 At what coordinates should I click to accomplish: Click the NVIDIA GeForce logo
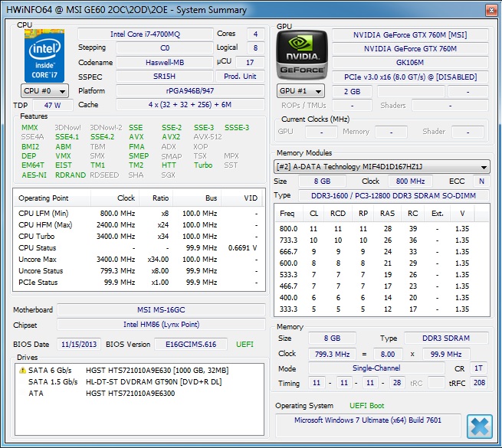click(x=302, y=55)
